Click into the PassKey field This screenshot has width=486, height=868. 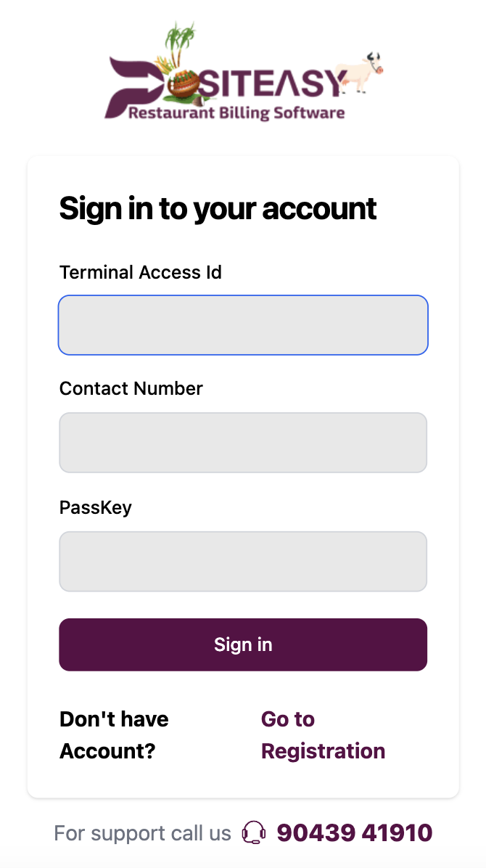[x=243, y=561]
